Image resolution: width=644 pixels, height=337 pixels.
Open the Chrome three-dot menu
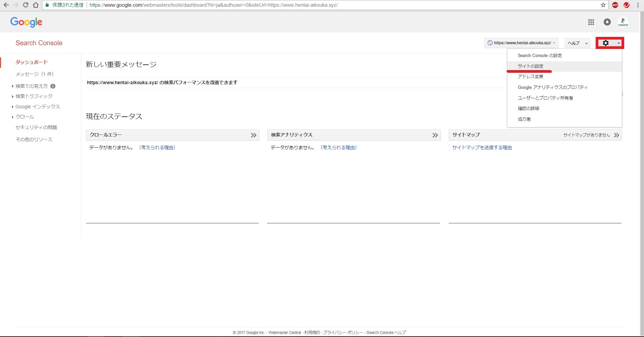(638, 5)
